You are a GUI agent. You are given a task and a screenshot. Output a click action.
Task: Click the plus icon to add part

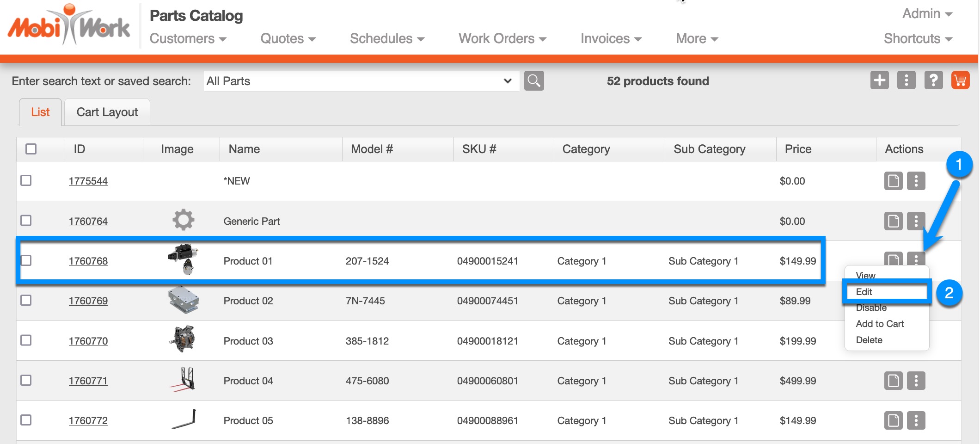(879, 80)
